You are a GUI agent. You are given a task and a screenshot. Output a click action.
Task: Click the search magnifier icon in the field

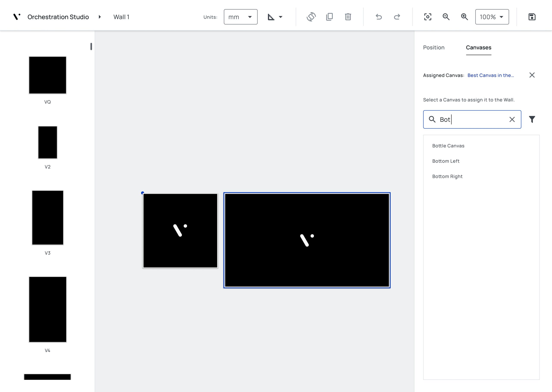point(432,119)
